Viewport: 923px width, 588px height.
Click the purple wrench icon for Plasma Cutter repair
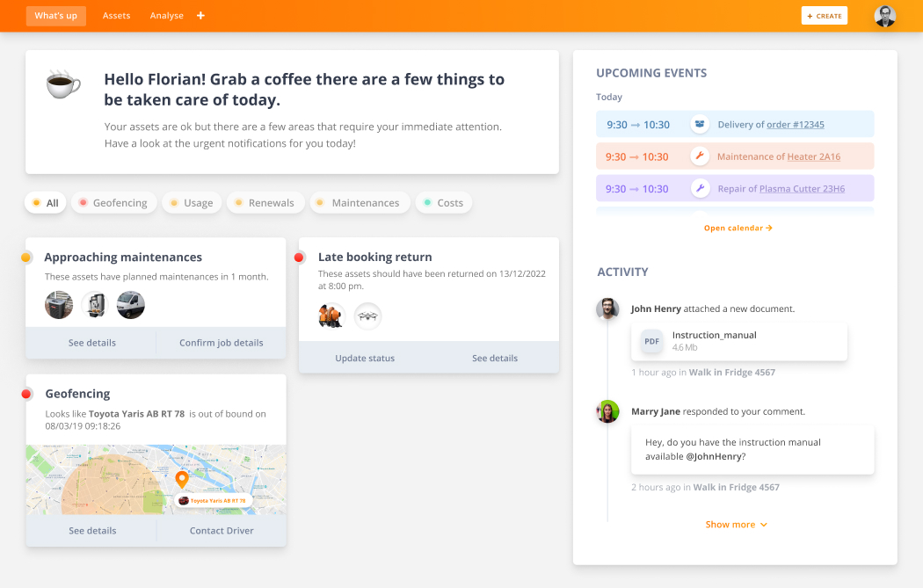tap(699, 188)
